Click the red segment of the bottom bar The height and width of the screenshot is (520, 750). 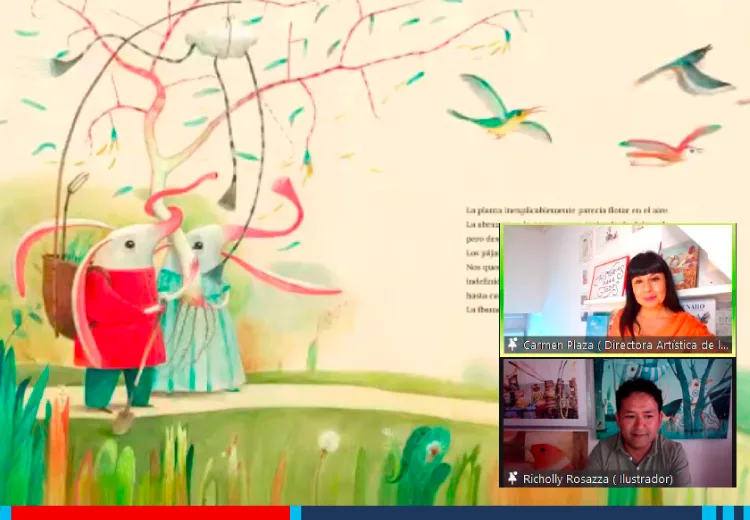[150, 513]
